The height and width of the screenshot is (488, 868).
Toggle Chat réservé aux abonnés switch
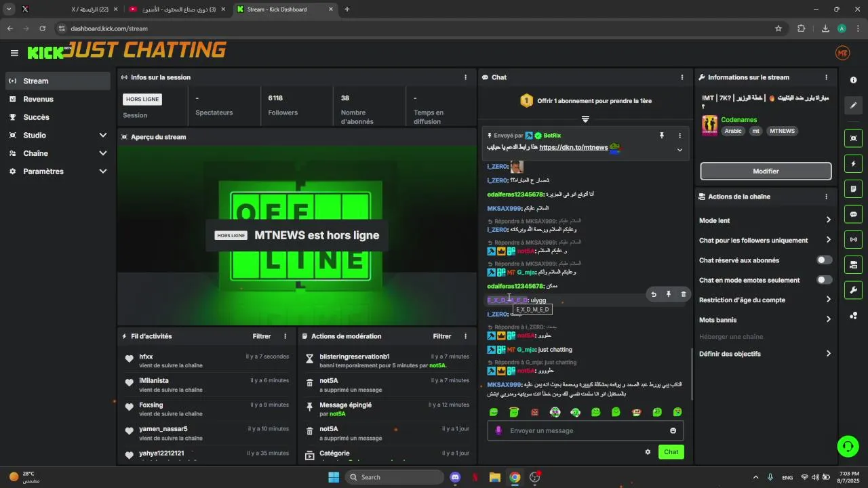point(824,260)
